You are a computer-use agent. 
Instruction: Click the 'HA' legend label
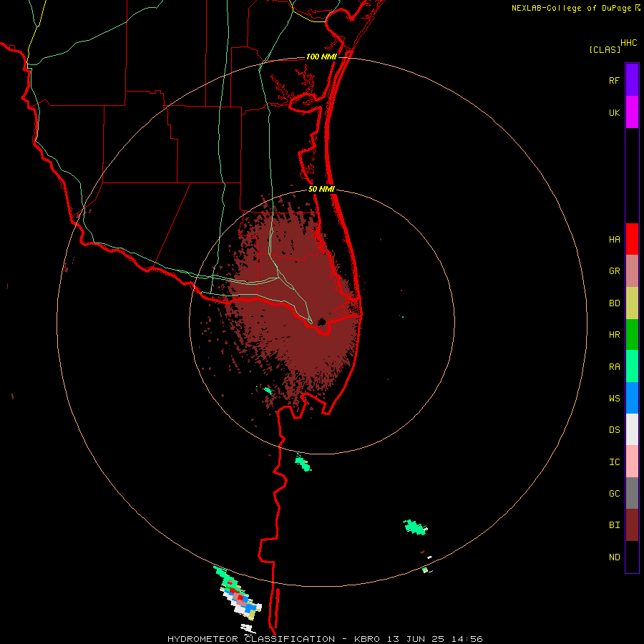coord(614,240)
